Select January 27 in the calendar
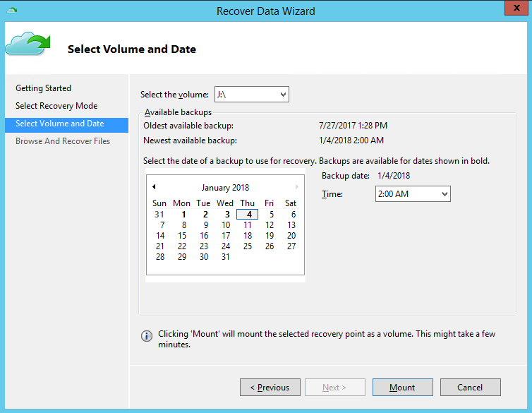Screen dimensions: 532x413 click(x=291, y=246)
